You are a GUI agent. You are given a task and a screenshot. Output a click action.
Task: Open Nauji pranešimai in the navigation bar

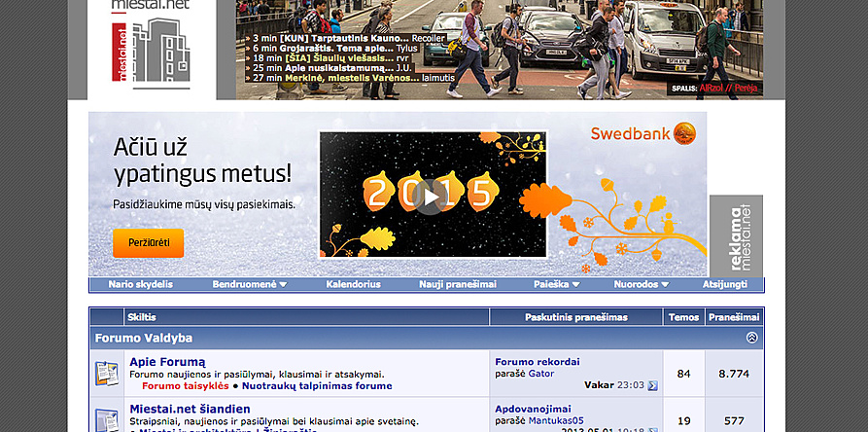click(458, 285)
